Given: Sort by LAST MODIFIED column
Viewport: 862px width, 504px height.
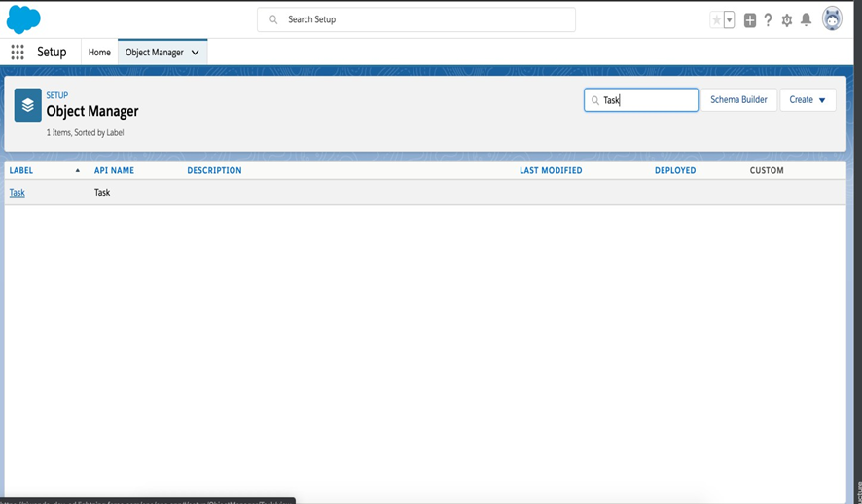Looking at the screenshot, I should coord(551,171).
